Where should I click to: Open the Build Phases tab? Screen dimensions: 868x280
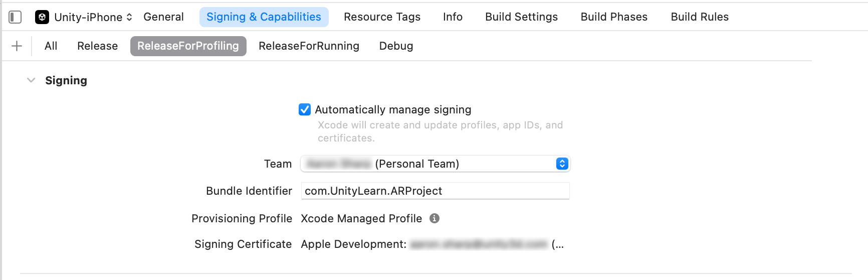pos(614,17)
